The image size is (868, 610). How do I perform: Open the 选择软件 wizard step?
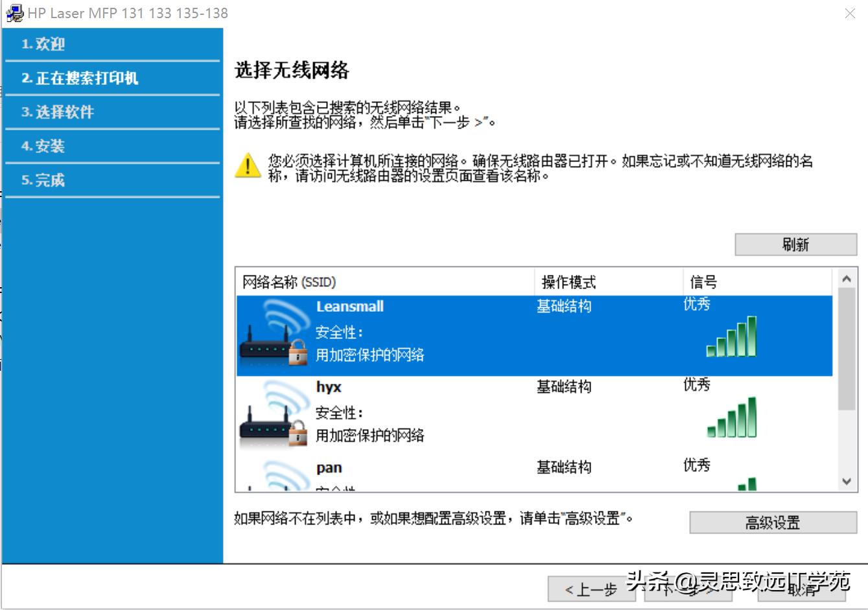click(x=58, y=111)
